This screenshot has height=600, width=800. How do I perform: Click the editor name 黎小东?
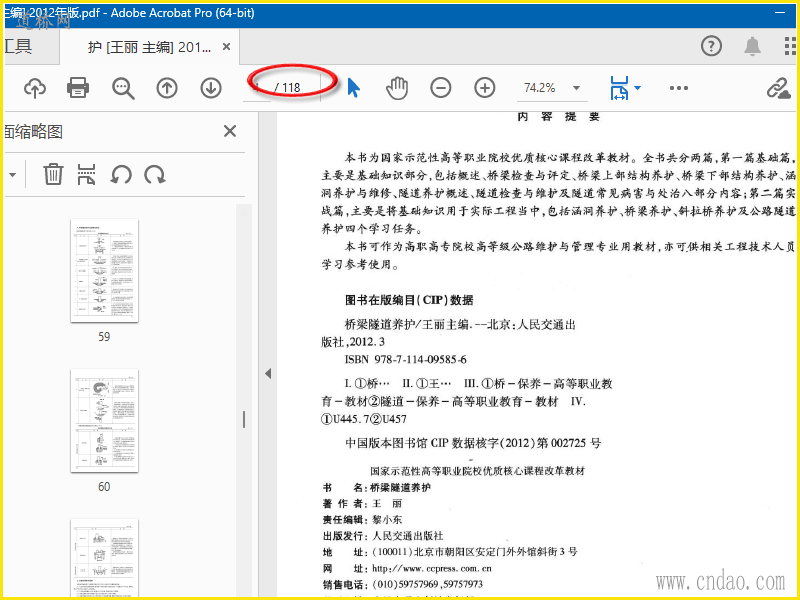(387, 520)
